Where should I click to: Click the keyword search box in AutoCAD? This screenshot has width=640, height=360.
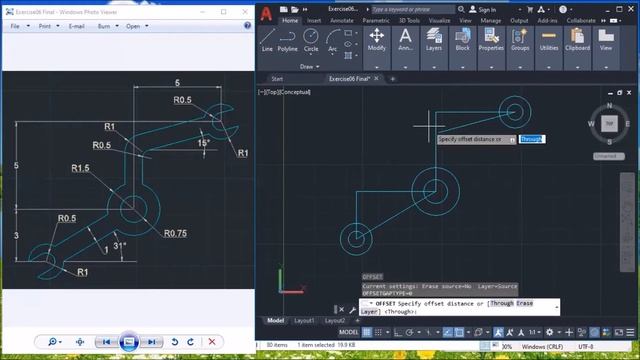point(413,9)
